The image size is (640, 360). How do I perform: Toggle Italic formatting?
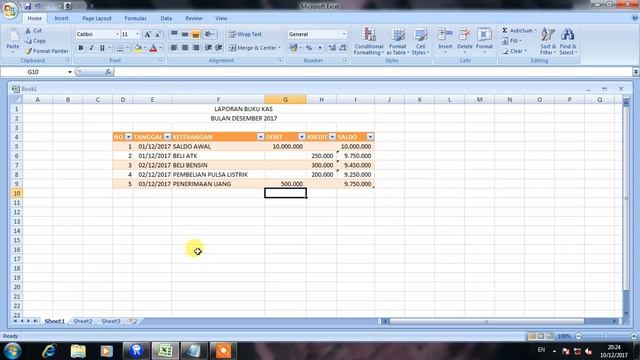point(91,48)
